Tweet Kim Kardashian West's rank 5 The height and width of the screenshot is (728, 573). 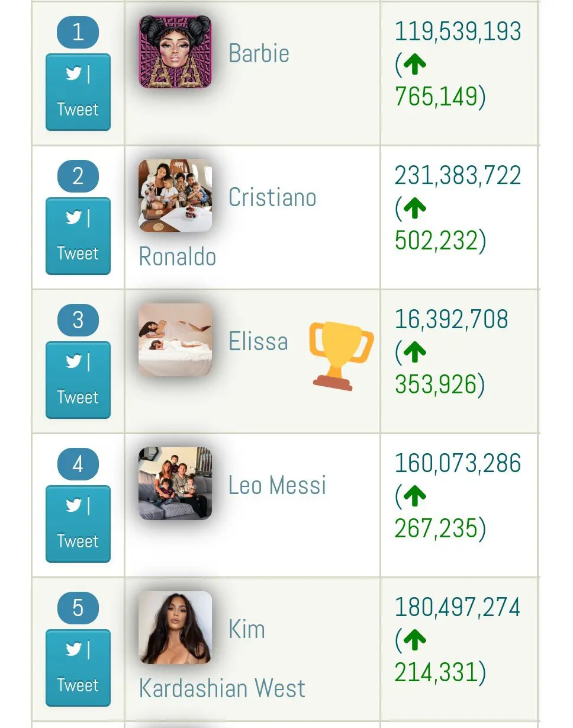(78, 668)
